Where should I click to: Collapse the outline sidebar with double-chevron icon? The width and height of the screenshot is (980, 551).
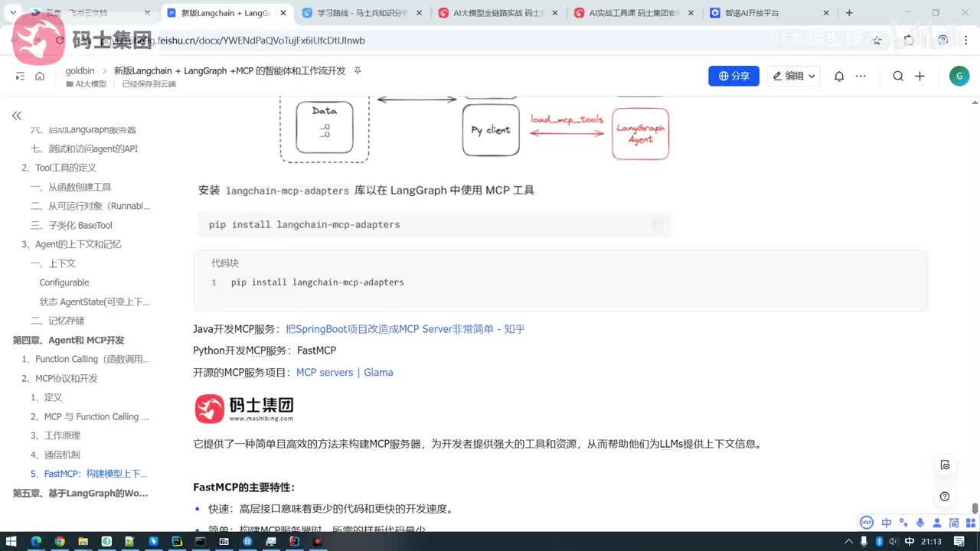click(x=16, y=116)
